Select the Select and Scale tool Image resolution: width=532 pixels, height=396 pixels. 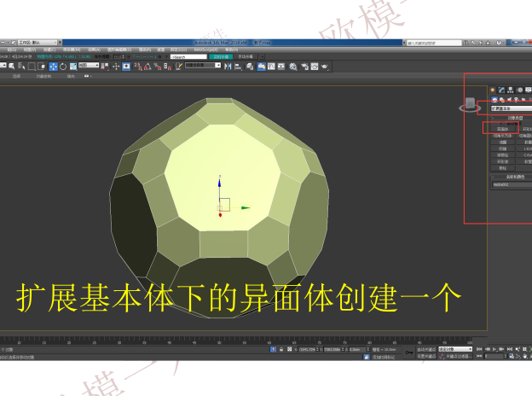pos(73,67)
